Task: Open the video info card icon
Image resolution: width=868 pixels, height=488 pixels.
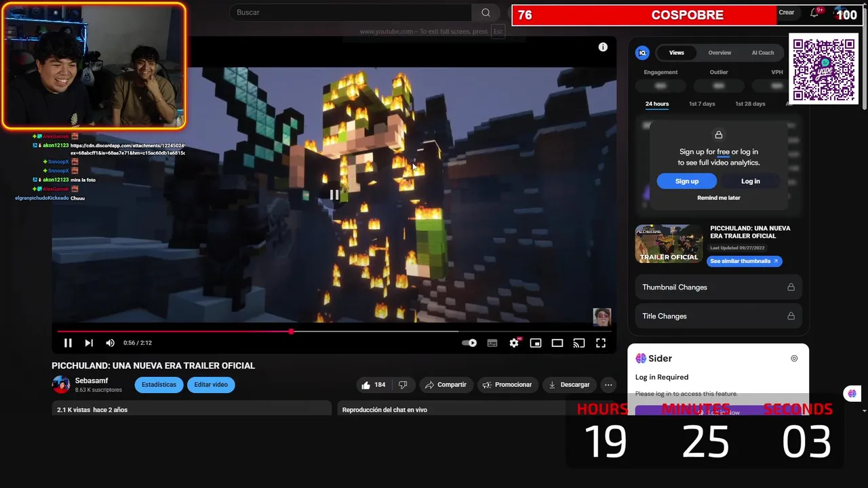Action: point(603,47)
